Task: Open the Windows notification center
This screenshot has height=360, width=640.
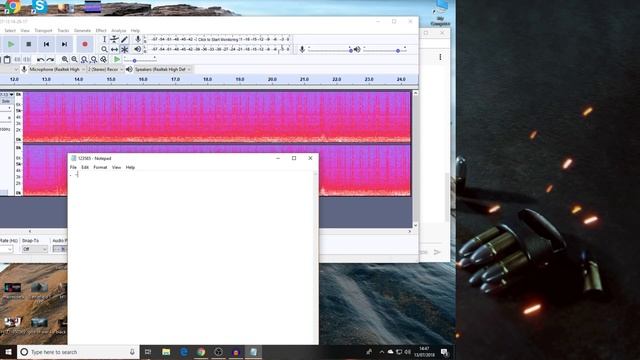Action: coord(445,352)
